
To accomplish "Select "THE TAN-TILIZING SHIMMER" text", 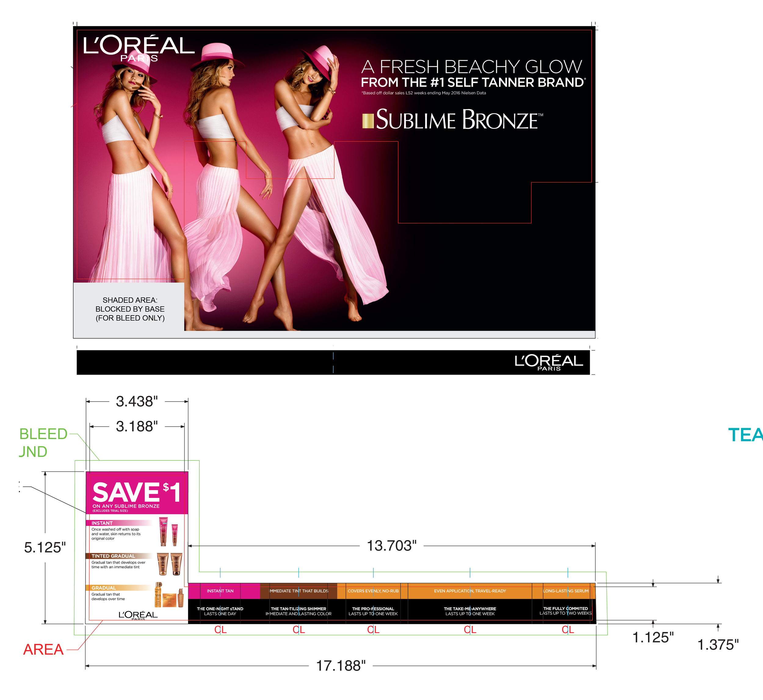I will (x=298, y=609).
